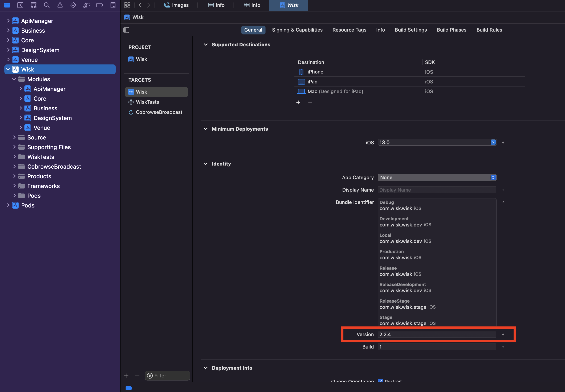
Task: Click the Display Name input field
Action: tap(437, 190)
